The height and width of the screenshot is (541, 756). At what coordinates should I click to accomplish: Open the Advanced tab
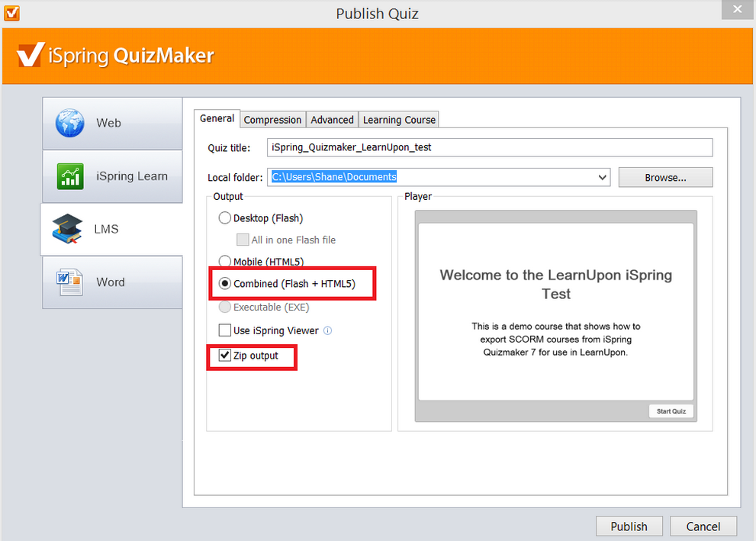tap(332, 120)
